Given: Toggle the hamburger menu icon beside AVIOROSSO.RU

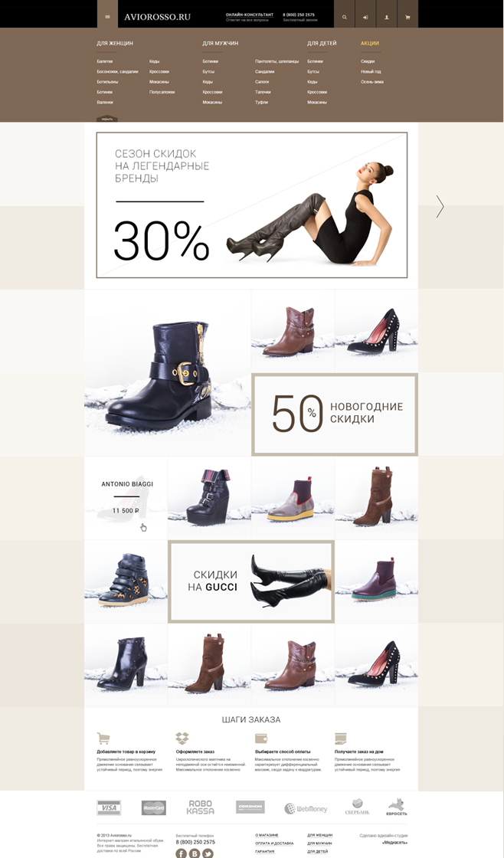Looking at the screenshot, I should (107, 17).
